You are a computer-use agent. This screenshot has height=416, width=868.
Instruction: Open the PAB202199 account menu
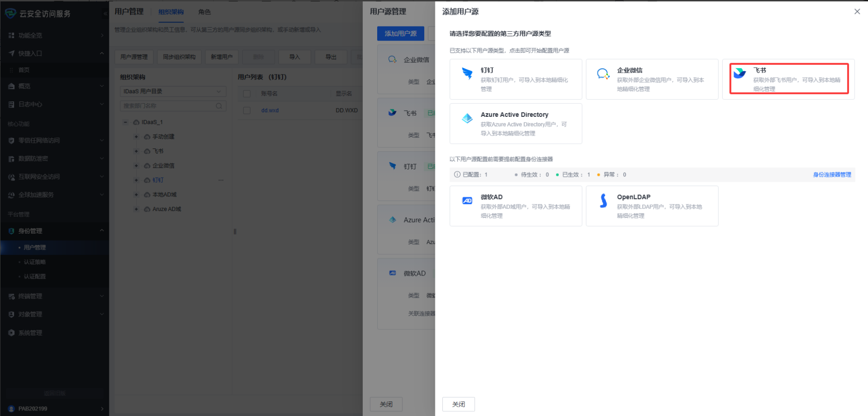(54, 409)
